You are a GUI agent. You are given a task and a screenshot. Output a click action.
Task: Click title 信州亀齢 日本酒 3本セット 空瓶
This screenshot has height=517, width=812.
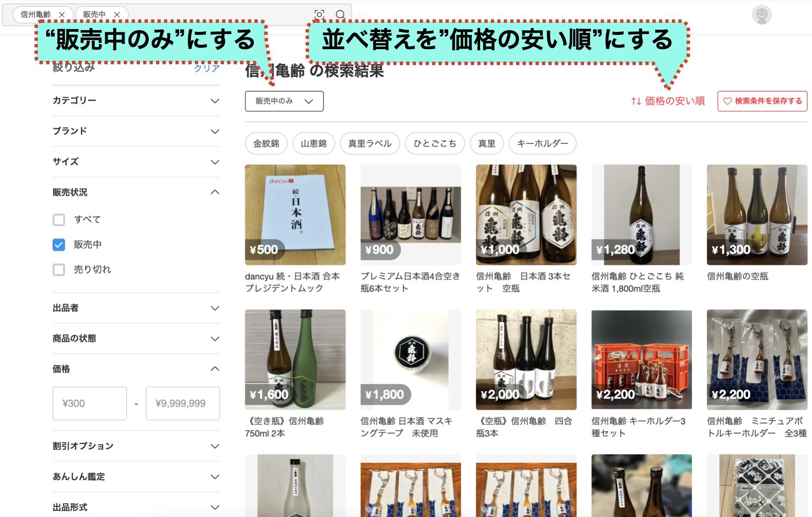523,282
